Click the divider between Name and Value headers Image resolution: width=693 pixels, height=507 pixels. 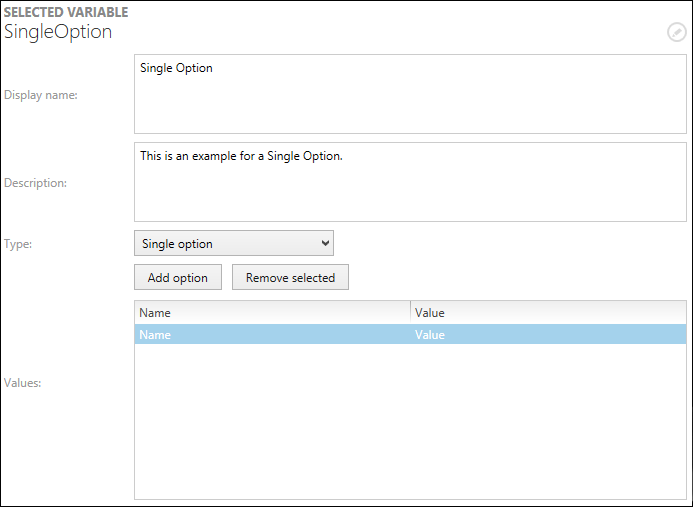(x=410, y=313)
